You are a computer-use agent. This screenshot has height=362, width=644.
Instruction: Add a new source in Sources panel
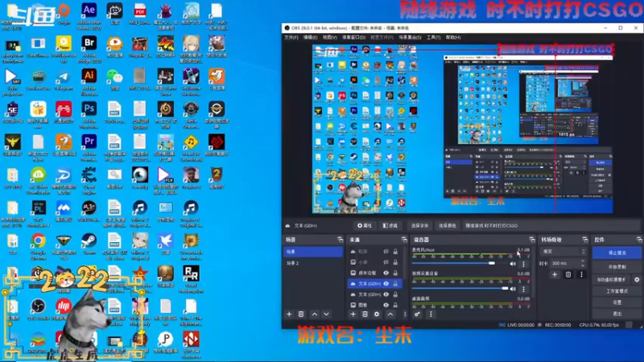pyautogui.click(x=353, y=315)
